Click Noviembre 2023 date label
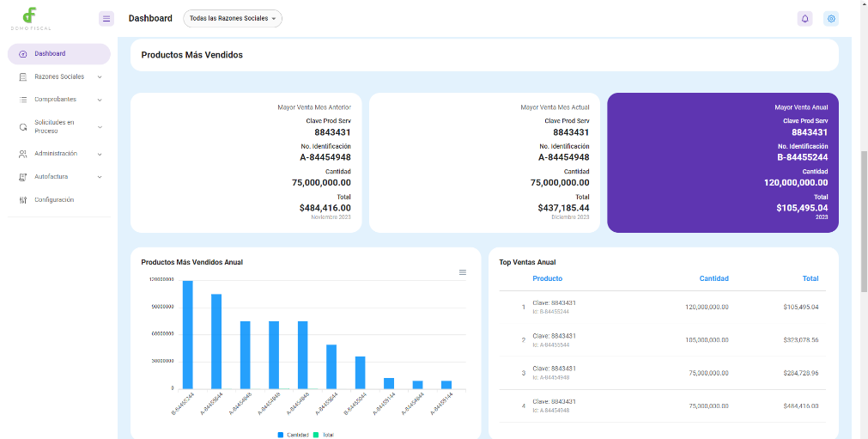Viewport: 868px width, 439px height. click(331, 217)
